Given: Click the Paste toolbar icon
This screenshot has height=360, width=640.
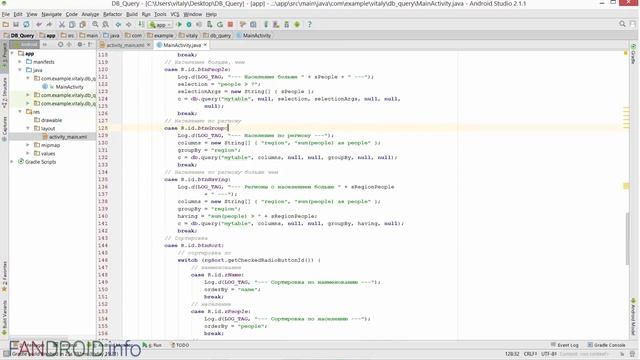Looking at the screenshot, I should [82, 24].
